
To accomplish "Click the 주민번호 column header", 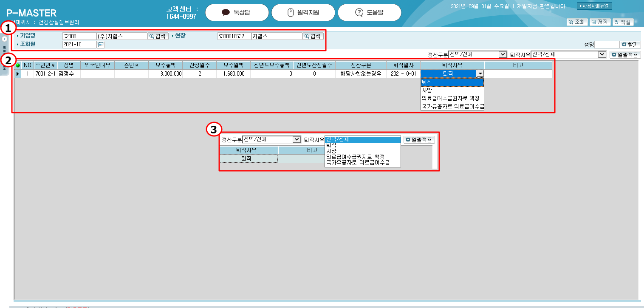I will (46, 65).
